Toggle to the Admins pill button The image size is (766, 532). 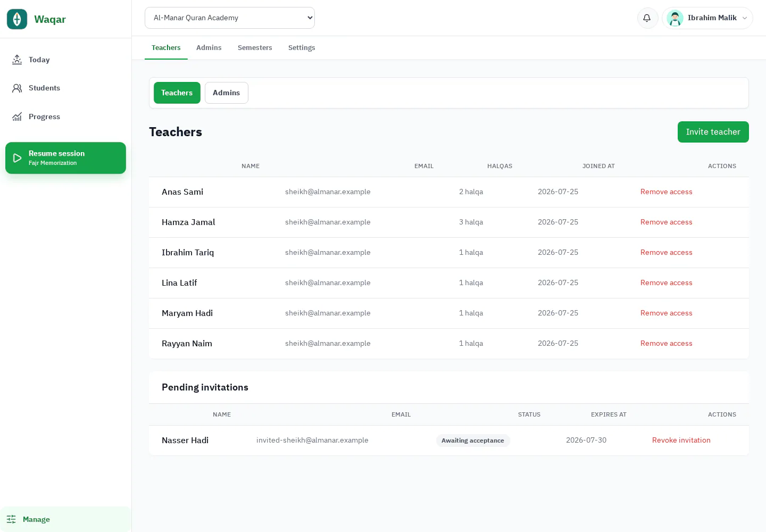point(227,93)
